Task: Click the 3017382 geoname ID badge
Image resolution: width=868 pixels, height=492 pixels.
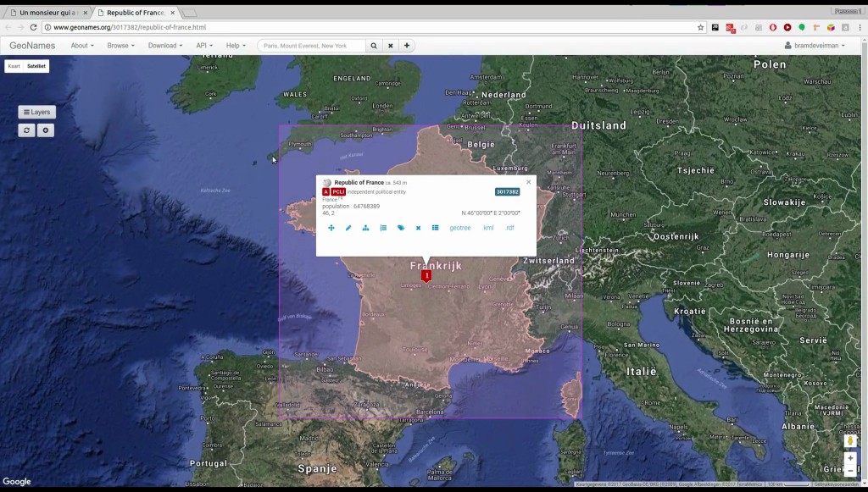Action: coord(507,192)
